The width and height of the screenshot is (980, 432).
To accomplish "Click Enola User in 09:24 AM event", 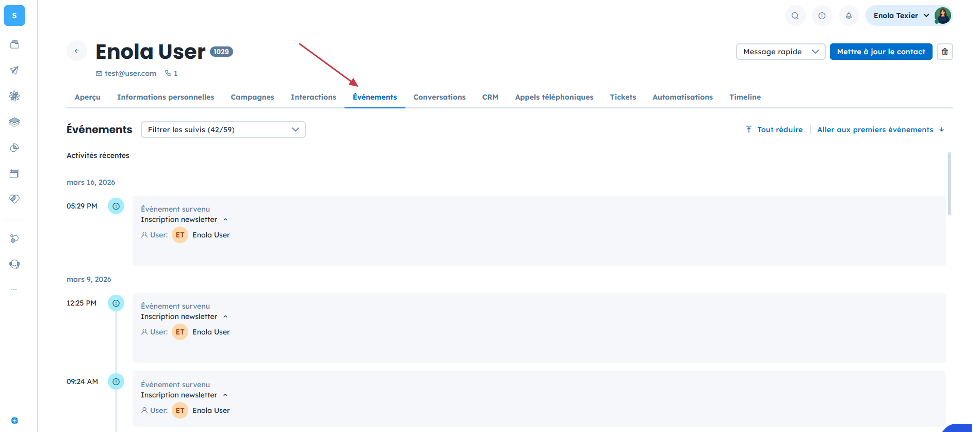I will [x=211, y=410].
